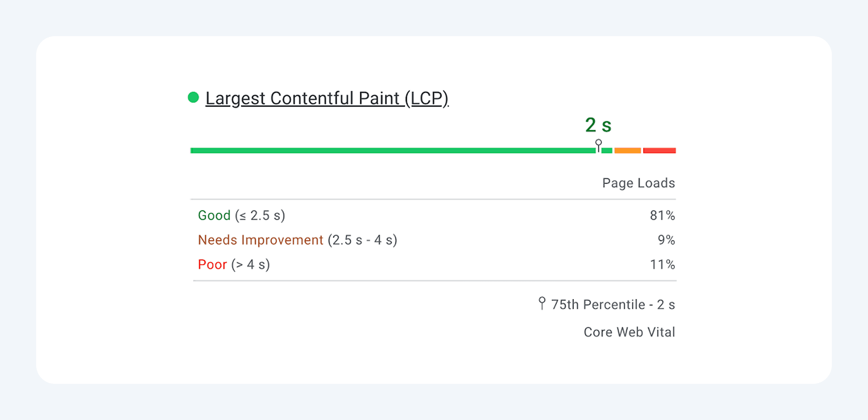Select the Poor (> 4 s) row
The image size is (868, 420).
point(234,264)
